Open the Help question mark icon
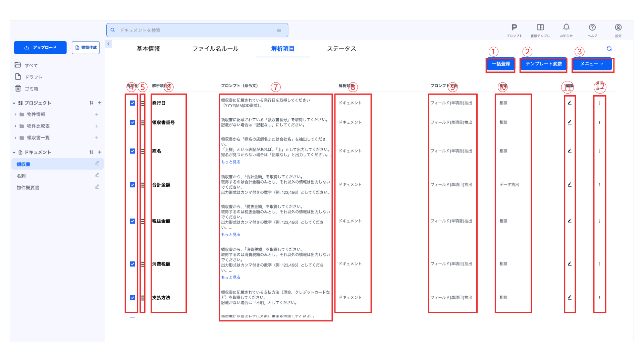The height and width of the screenshot is (362, 644). click(592, 27)
